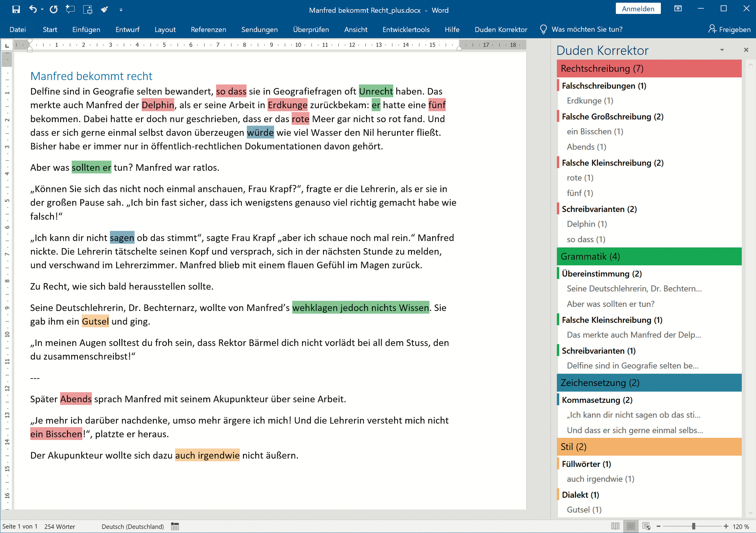Click the broom formatting-clear icon in the title bar
Screen dimensions: 756x533
click(104, 9)
